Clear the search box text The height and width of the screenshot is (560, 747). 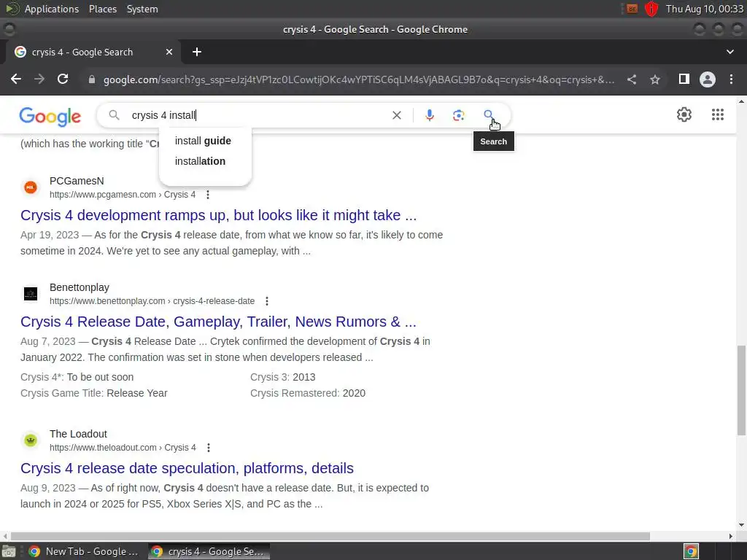[396, 115]
